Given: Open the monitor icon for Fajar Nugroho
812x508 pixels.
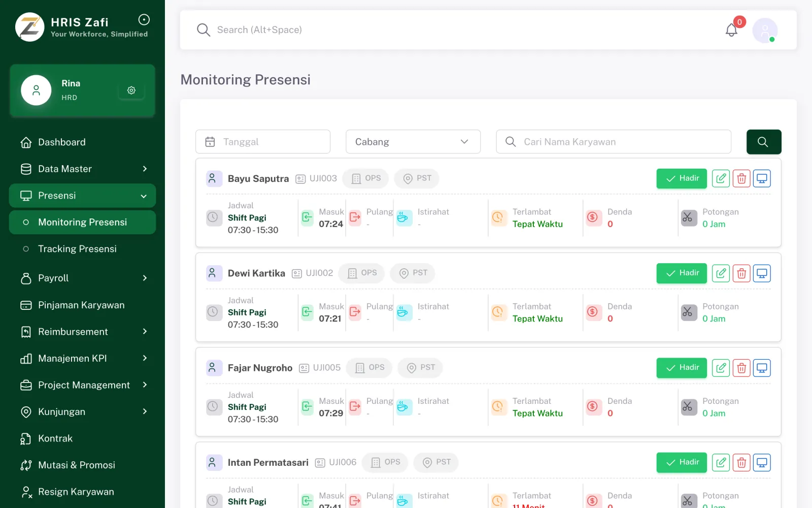Looking at the screenshot, I should click(x=762, y=368).
